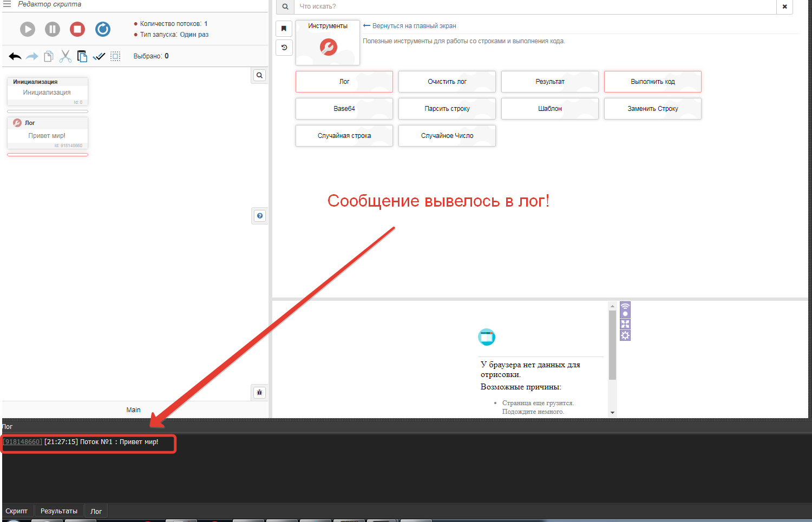This screenshot has width=812, height=522.
Task: Click the 'Выполнить код' button
Action: (x=652, y=82)
